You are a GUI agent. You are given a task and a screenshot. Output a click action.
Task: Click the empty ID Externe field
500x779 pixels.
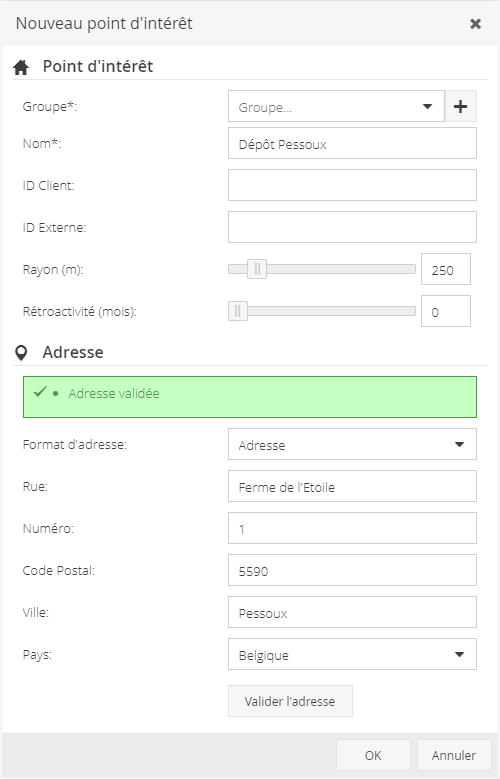(x=352, y=227)
